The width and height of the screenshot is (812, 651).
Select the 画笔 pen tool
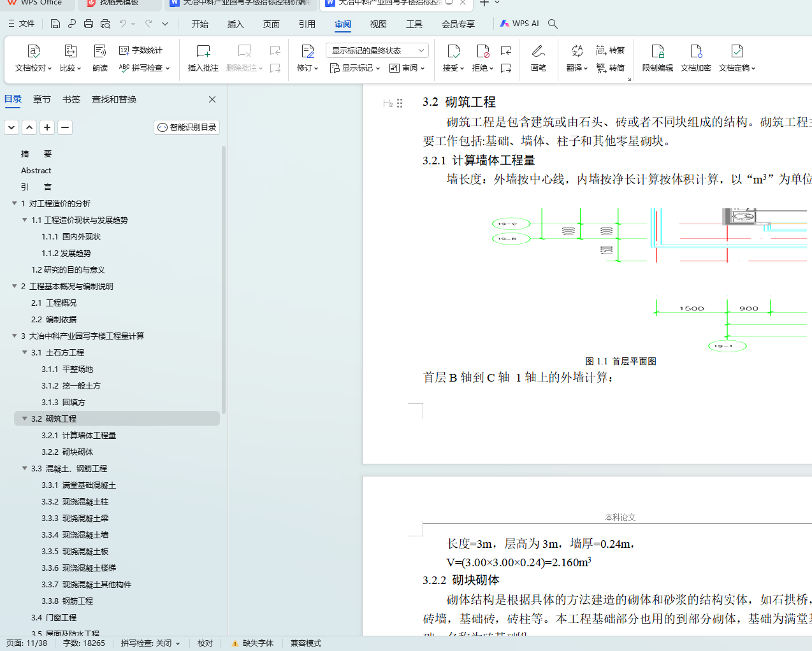(x=539, y=58)
